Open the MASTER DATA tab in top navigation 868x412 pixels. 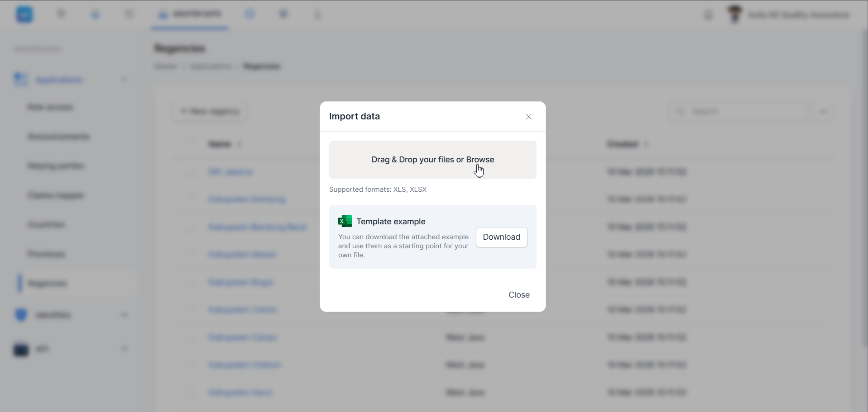189,14
